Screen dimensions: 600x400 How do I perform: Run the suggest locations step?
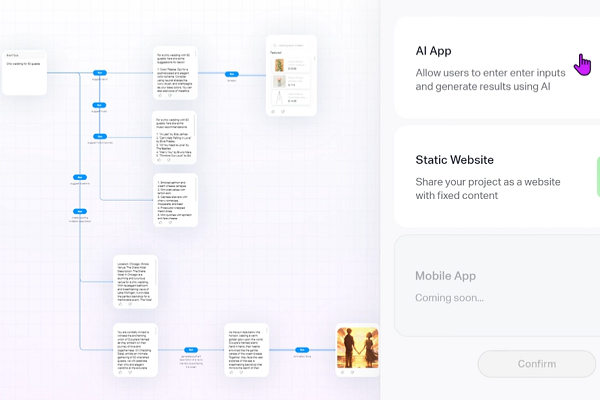(x=80, y=177)
